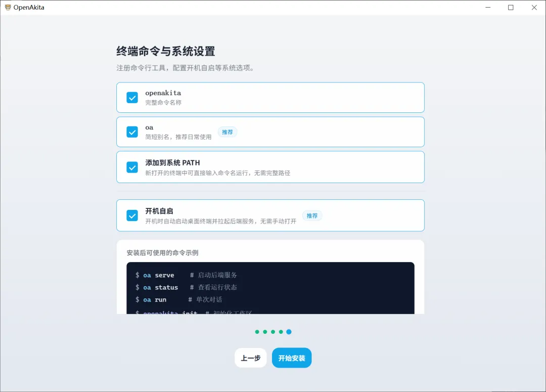
Task: Close the OpenAkita window
Action: [534, 7]
